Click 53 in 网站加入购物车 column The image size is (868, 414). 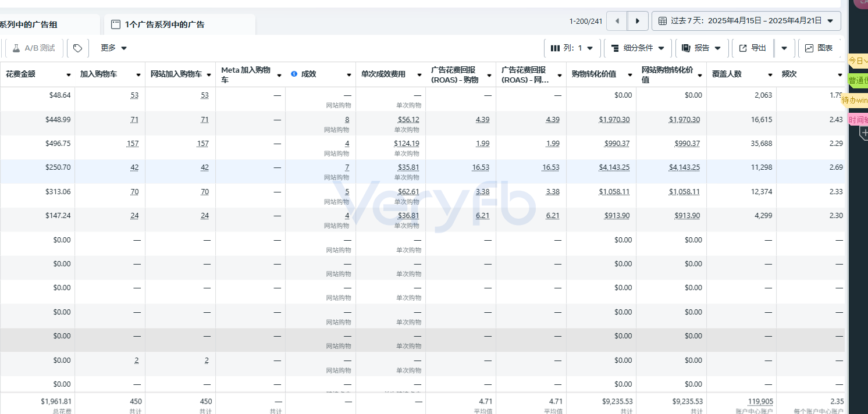point(204,95)
